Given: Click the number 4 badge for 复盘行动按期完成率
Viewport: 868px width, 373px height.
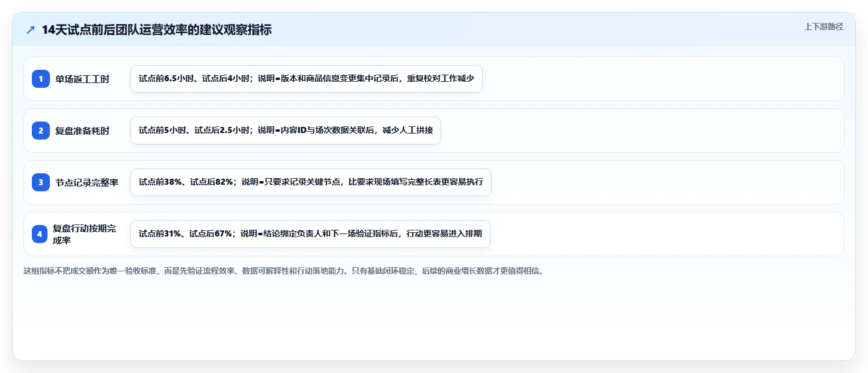Looking at the screenshot, I should tap(41, 234).
